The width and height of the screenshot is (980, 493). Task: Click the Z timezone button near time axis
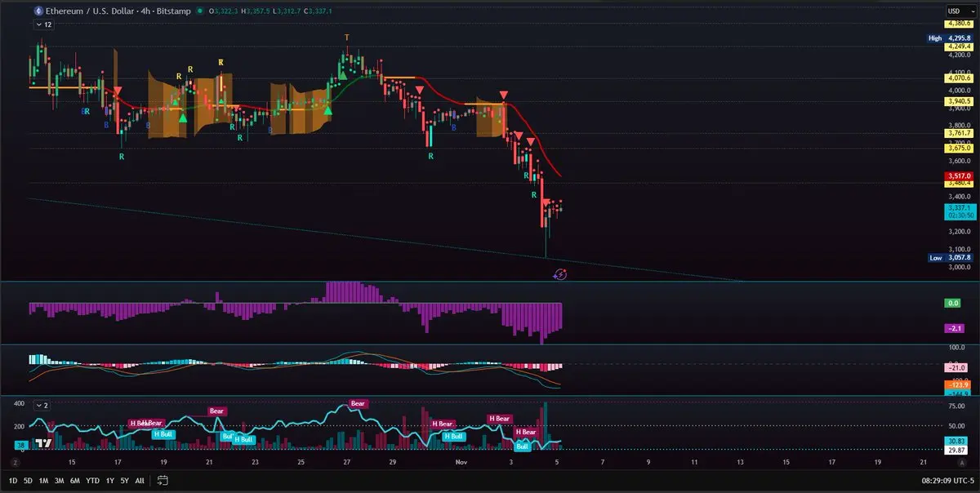coord(14,461)
